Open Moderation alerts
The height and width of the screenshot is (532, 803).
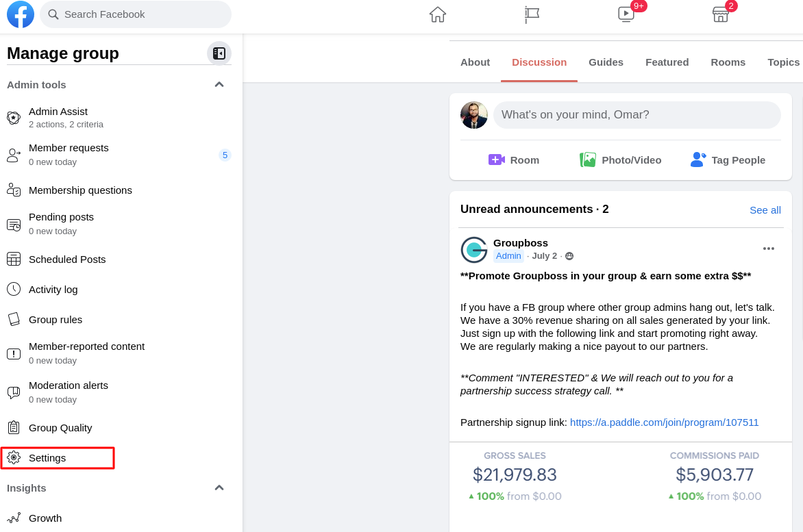click(x=119, y=392)
